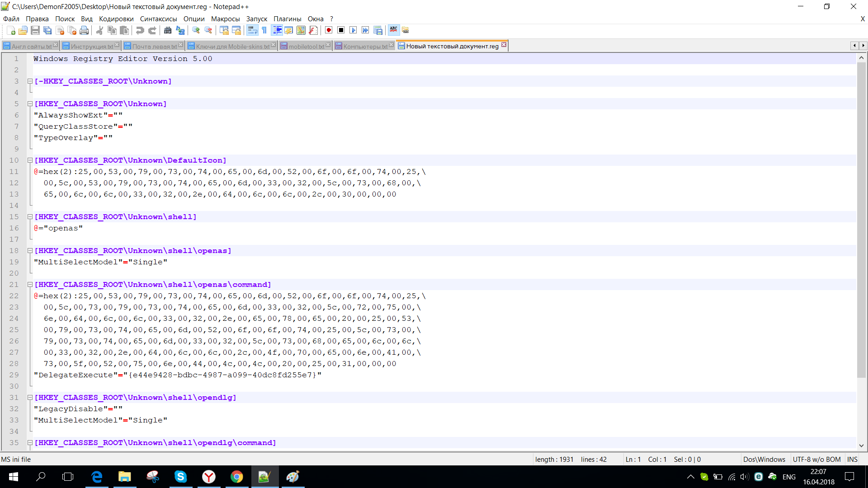Toggle the ABC spell-check icon
Screen dimensions: 868x488
pyautogui.click(x=394, y=30)
